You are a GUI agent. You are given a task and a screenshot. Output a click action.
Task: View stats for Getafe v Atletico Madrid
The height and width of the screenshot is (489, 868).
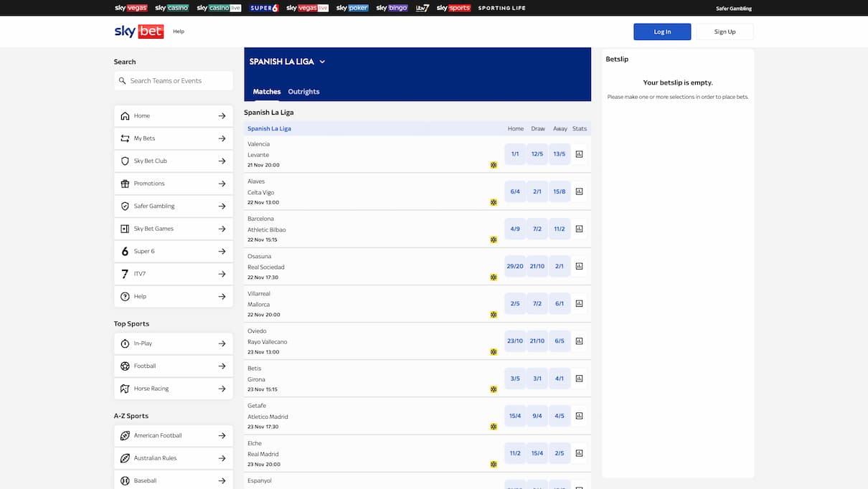pos(579,415)
